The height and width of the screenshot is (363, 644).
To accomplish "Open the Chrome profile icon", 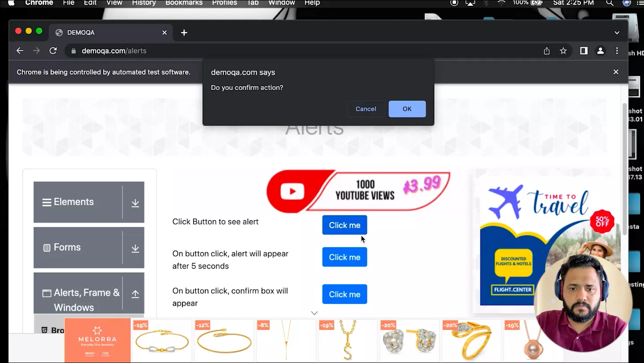I will point(600,51).
